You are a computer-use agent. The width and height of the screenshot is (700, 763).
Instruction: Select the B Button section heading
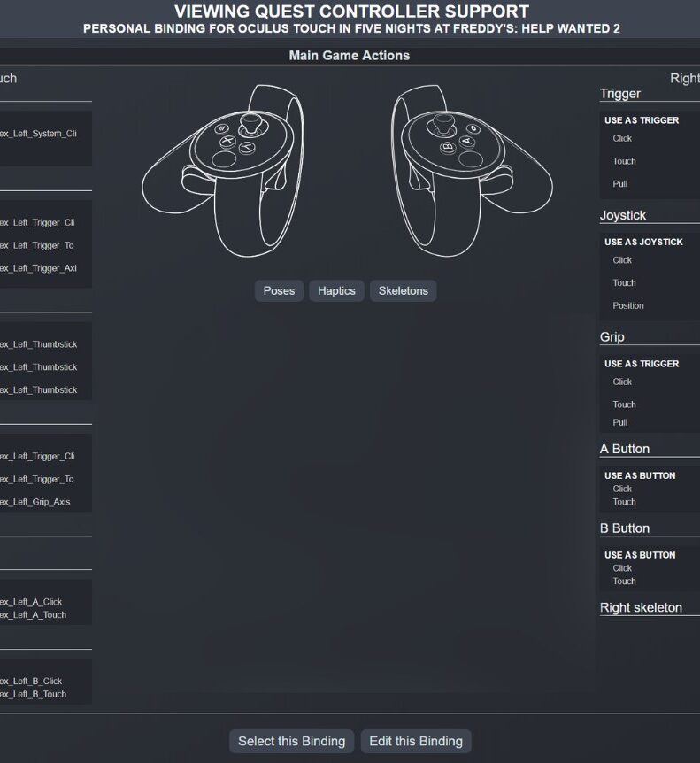(625, 528)
